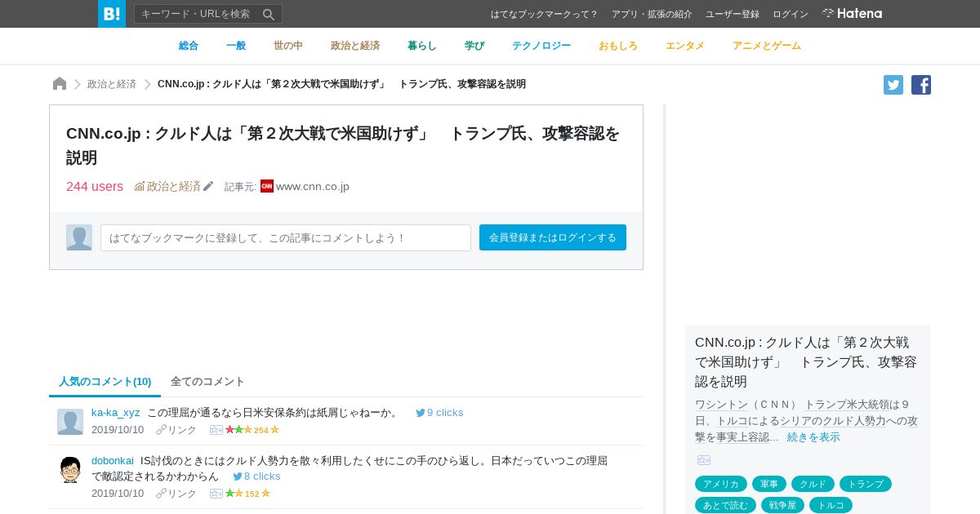Open おもしろ category tab
The width and height of the screenshot is (980, 514).
(618, 46)
